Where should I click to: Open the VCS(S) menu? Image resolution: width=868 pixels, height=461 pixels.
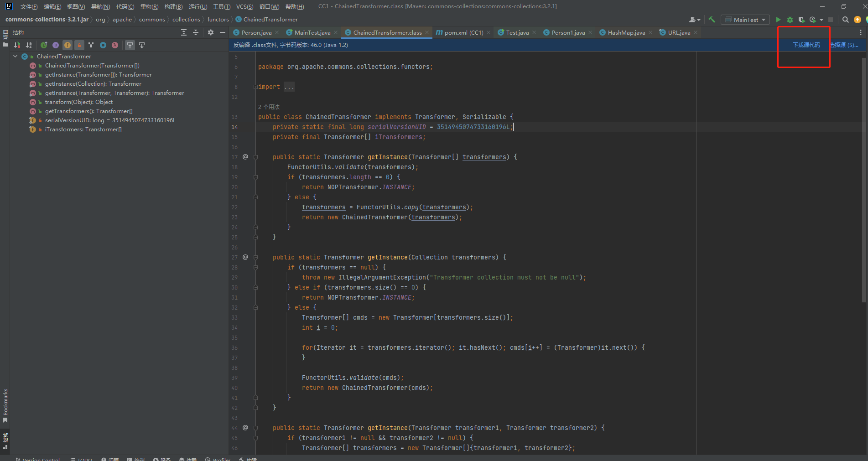(x=244, y=6)
